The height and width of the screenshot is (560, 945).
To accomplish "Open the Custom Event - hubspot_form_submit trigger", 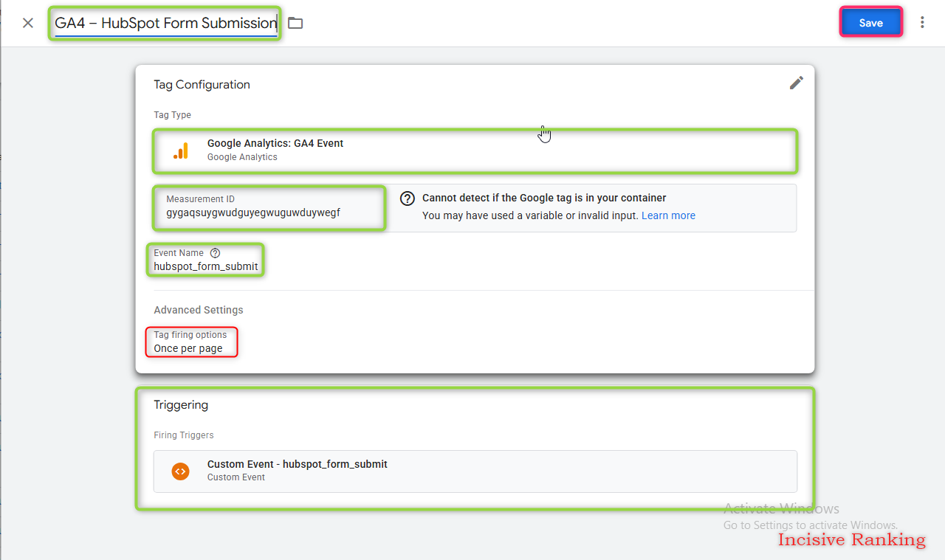I will tap(475, 471).
